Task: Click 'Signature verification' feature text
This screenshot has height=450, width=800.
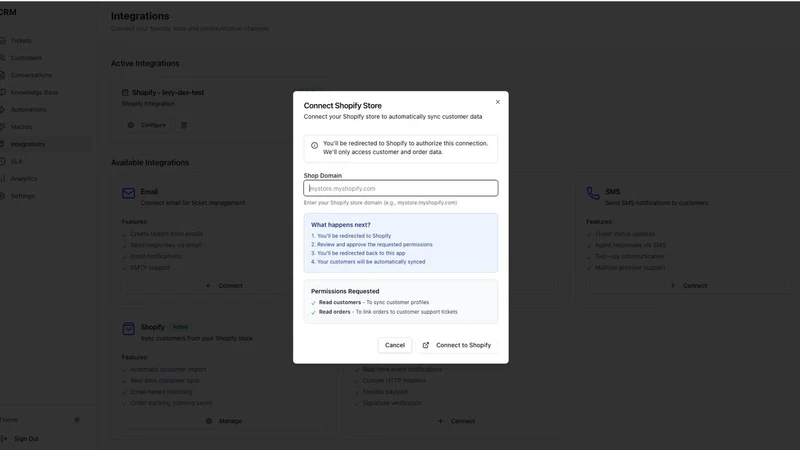Action: point(392,403)
